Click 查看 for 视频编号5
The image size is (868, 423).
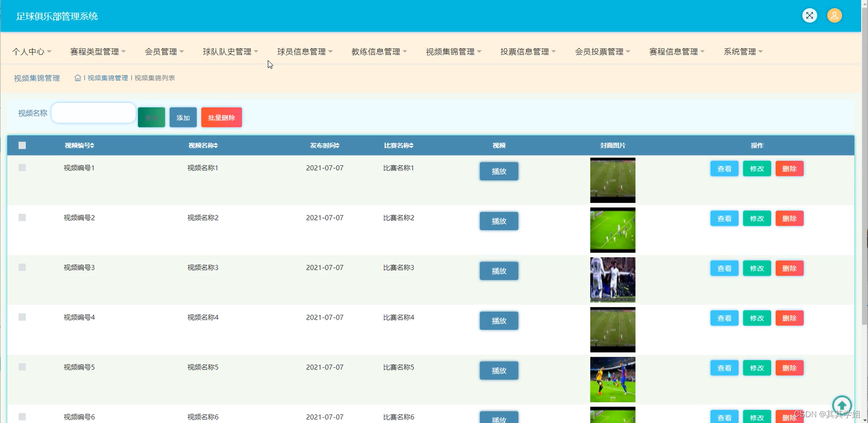tap(724, 368)
